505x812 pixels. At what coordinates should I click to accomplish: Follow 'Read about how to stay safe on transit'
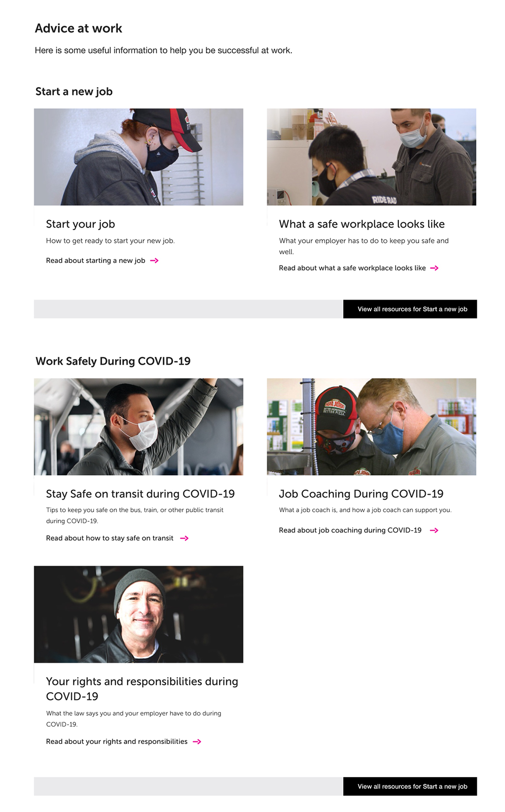point(109,538)
